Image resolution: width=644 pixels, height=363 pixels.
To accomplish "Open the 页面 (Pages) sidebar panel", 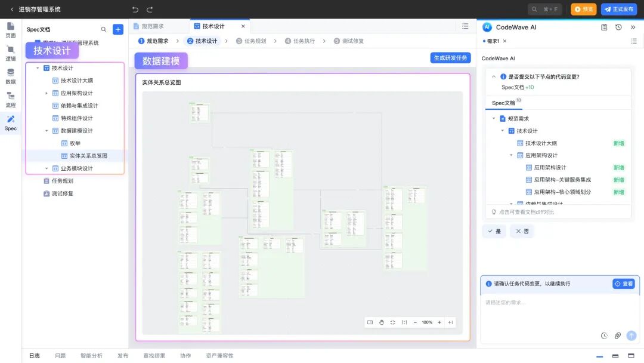I will (11, 30).
